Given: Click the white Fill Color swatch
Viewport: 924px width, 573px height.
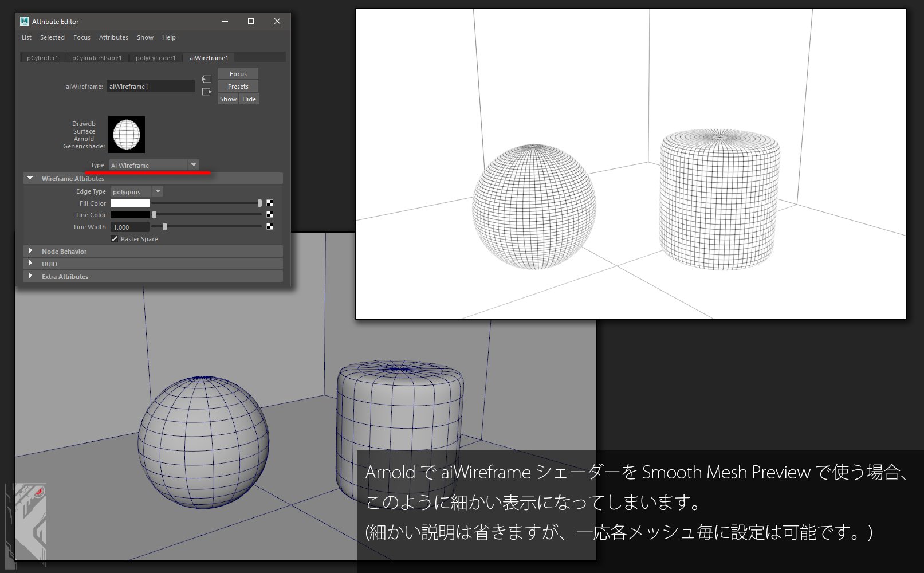Looking at the screenshot, I should pos(130,203).
